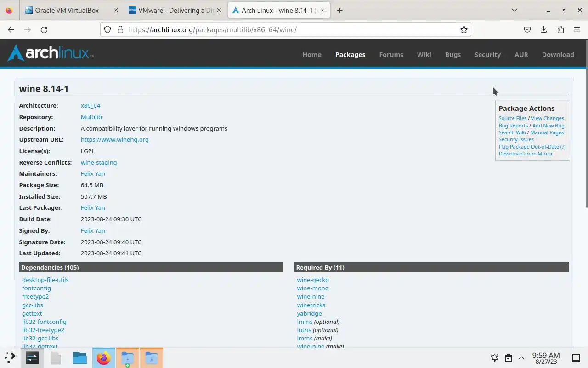Click the tracking protection shield icon

107,29
